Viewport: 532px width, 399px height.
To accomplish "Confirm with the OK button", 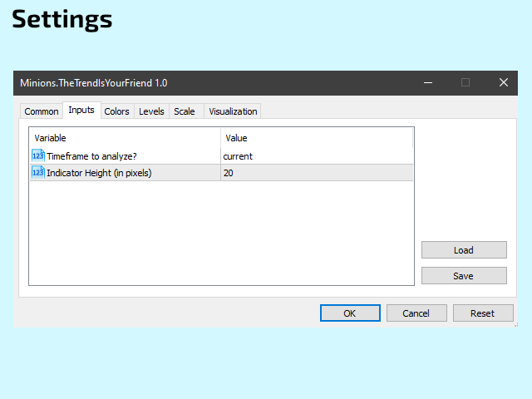I will pyautogui.click(x=350, y=313).
